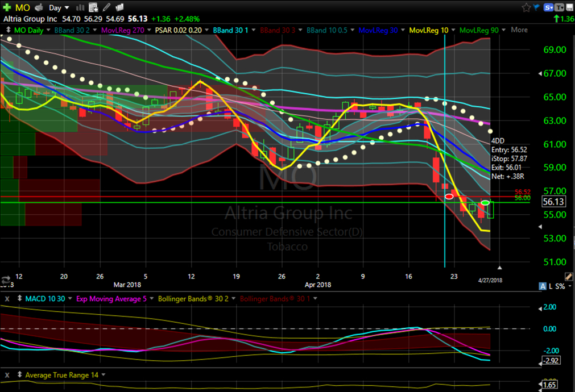Viewport: 575px width, 392px height.
Task: Click the resize arrows beside Average True Range
Action: (19, 375)
